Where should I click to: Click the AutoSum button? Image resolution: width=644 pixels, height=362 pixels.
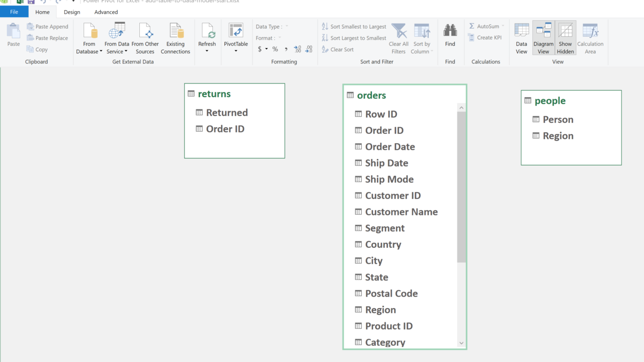click(484, 26)
